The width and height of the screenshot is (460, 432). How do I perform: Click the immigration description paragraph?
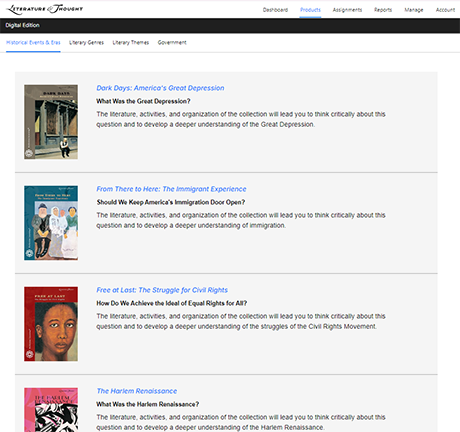[x=241, y=220]
